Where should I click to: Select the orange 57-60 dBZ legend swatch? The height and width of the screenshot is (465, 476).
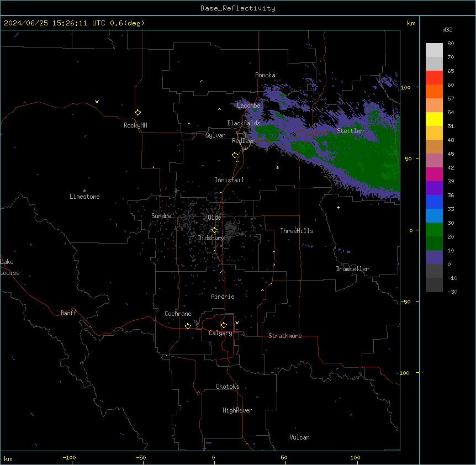tap(434, 91)
